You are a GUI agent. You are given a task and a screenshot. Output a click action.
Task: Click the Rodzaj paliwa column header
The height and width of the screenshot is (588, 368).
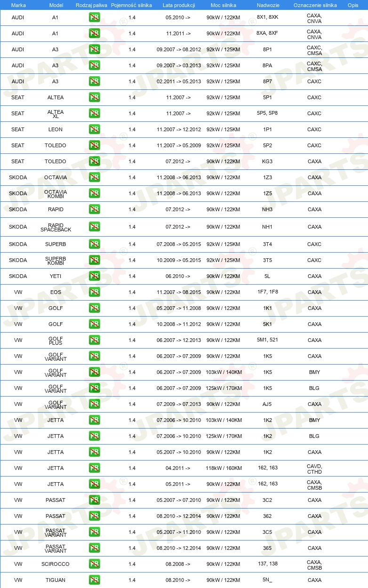[x=91, y=5]
